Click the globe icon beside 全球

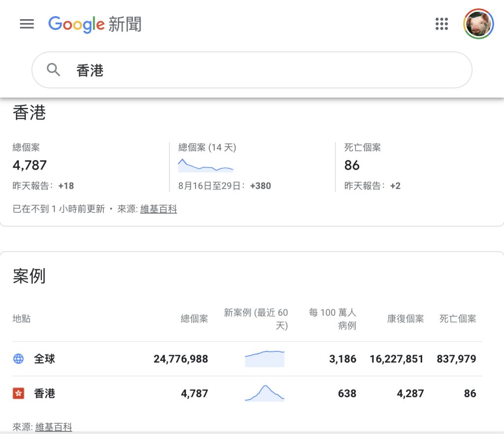18,359
